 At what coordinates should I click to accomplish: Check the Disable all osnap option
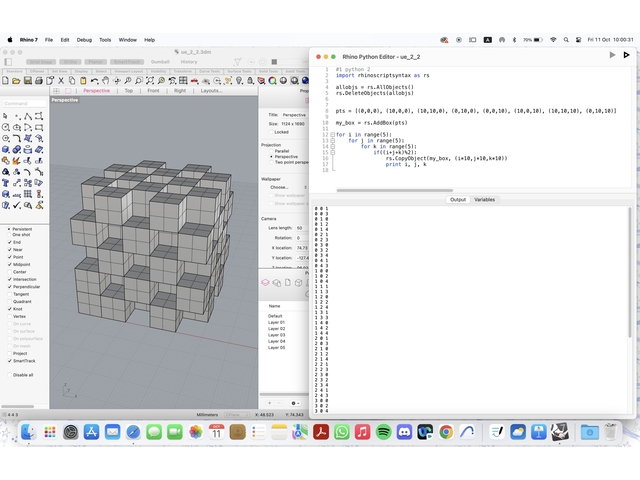coord(10,375)
